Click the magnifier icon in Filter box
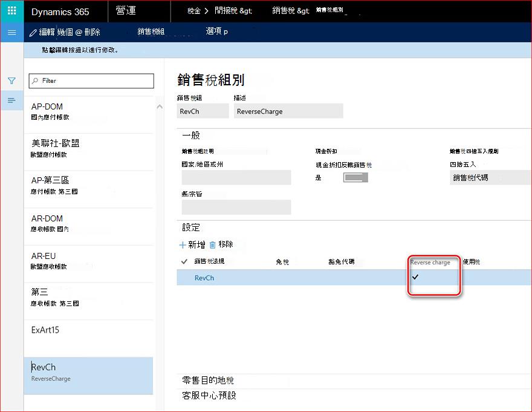The image size is (532, 412). (x=35, y=81)
